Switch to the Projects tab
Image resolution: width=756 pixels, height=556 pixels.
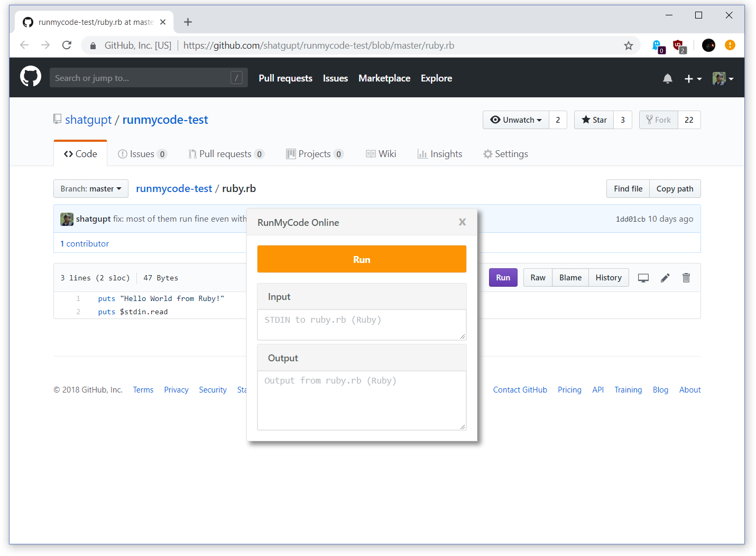(x=315, y=154)
